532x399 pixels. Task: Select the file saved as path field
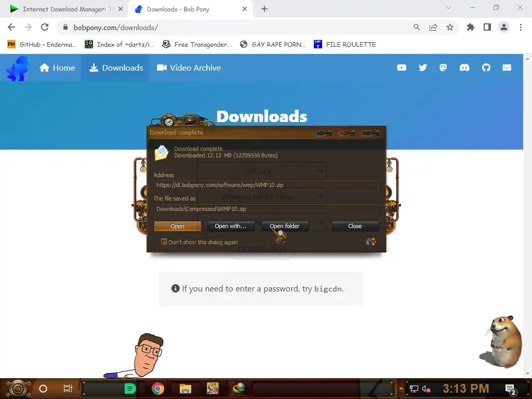coord(267,209)
